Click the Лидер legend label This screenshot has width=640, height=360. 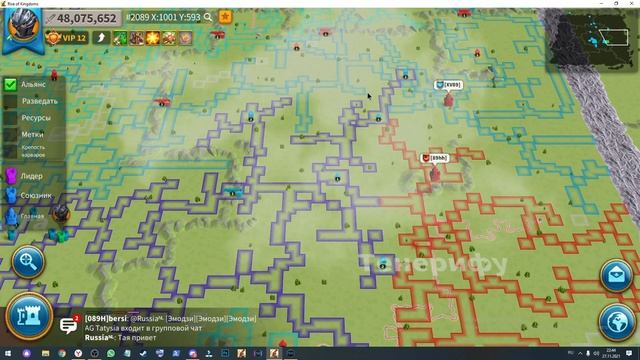(31, 176)
